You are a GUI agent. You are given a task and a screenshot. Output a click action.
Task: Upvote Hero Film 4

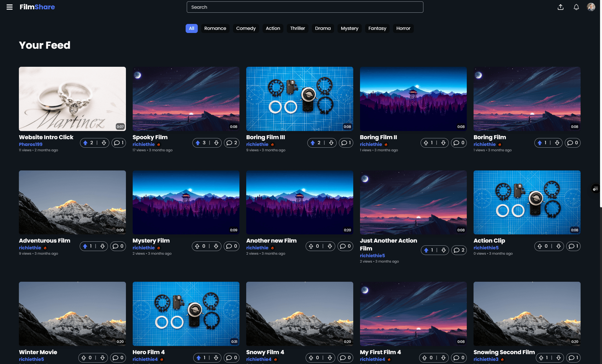pos(199,358)
